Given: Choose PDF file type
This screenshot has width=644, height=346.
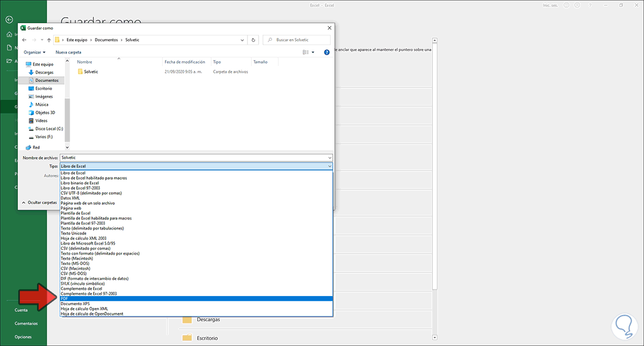Looking at the screenshot, I should point(196,299).
